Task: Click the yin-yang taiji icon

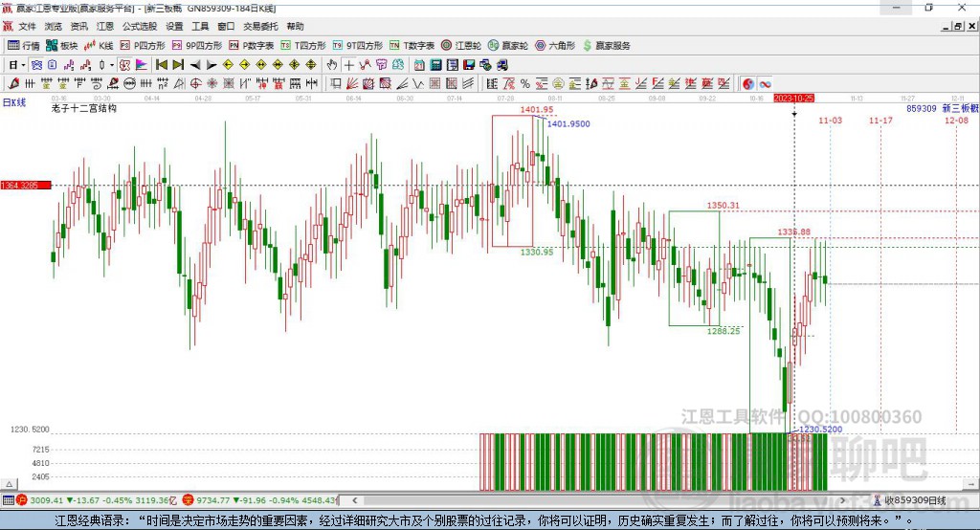Action: [748, 84]
